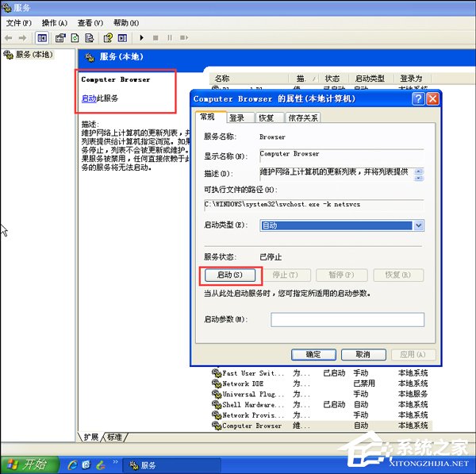This screenshot has width=476, height=474.
Task: Click the 确定 button
Action: pyautogui.click(x=313, y=355)
